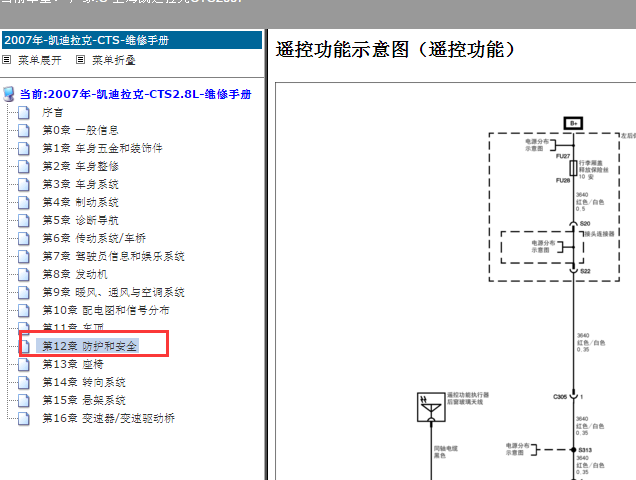This screenshot has width=636, height=480.
Task: Click the page icon beside 第0章 一般信息
Action: pyautogui.click(x=24, y=131)
